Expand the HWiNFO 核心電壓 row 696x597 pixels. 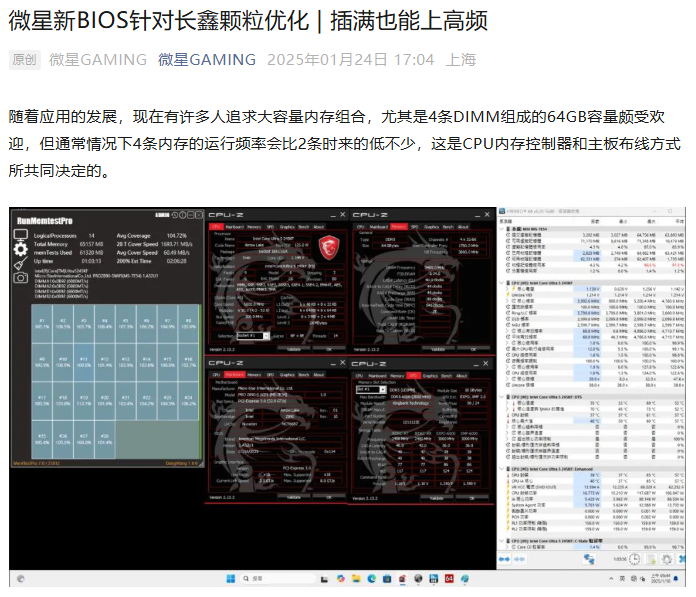click(508, 289)
